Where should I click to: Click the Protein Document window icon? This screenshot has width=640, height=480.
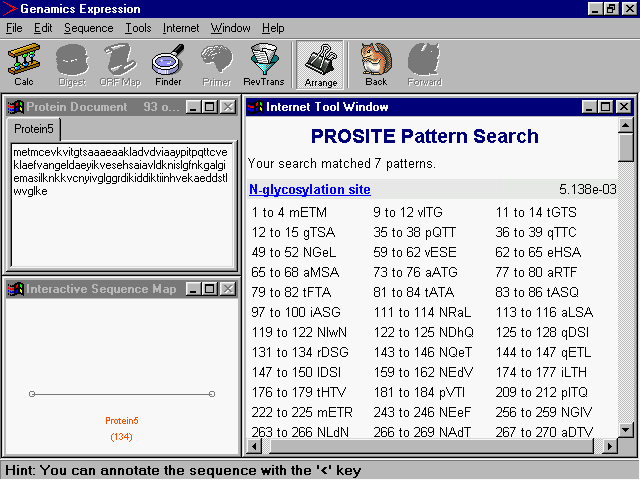coord(16,107)
